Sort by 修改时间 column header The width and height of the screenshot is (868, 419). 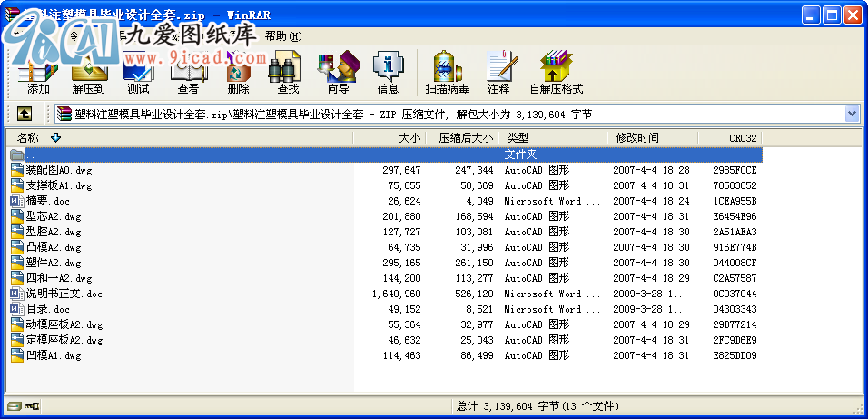click(x=637, y=138)
